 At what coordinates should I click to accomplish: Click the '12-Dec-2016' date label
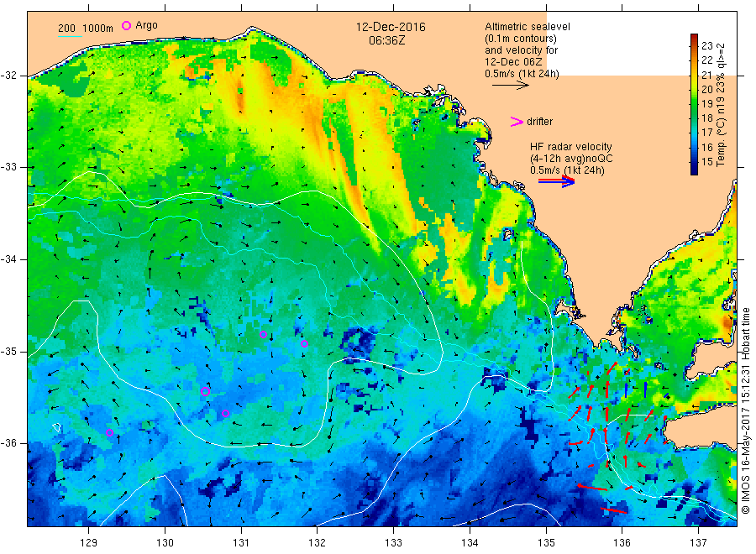(391, 27)
